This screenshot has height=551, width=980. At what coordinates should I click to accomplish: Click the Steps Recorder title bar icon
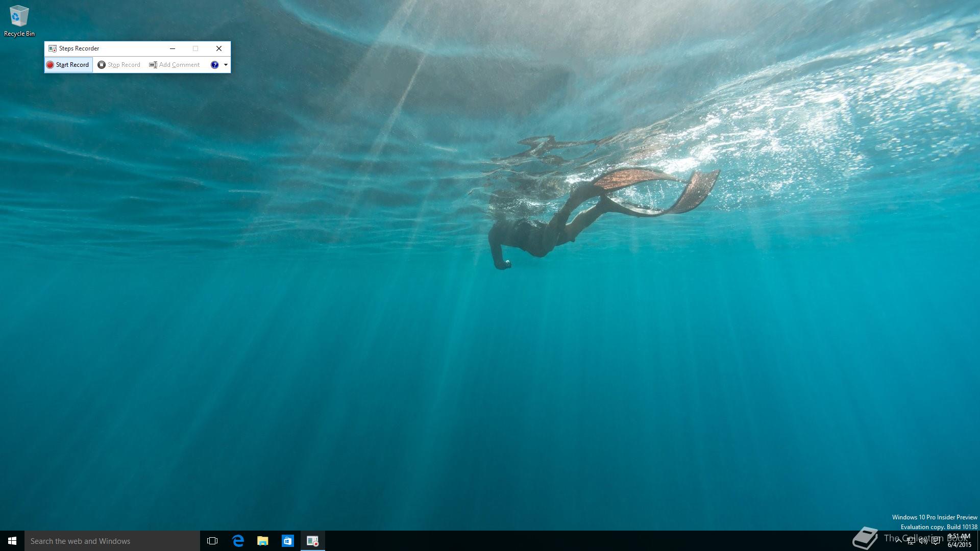52,48
